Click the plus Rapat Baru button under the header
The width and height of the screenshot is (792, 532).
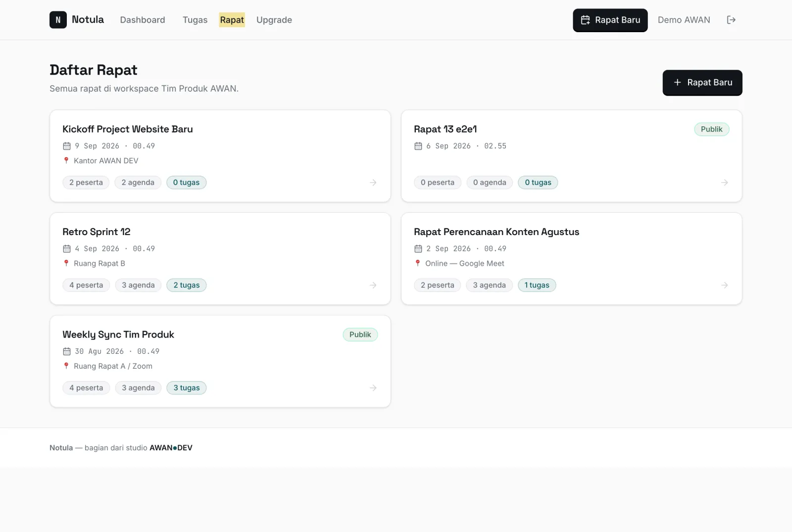tap(702, 83)
